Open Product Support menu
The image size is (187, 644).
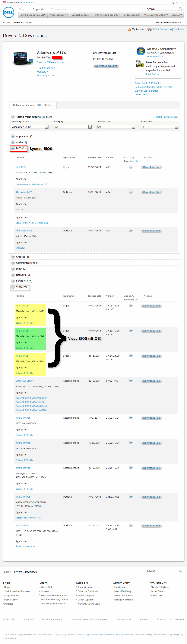(59, 15)
